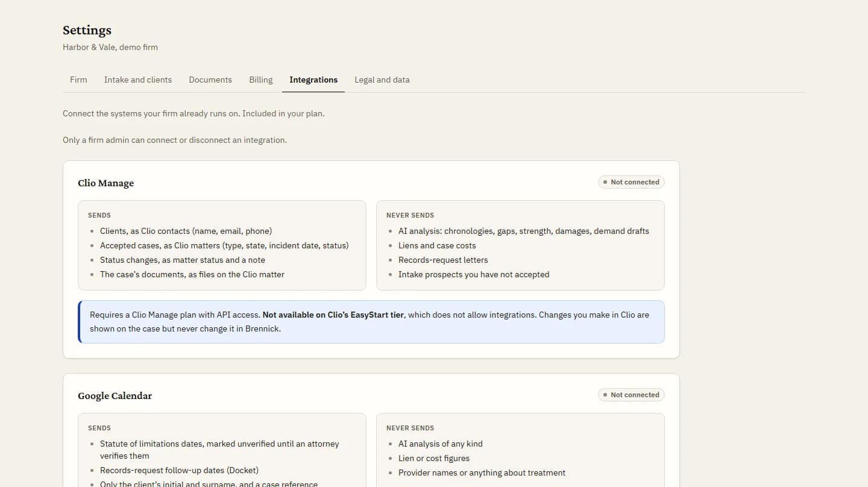Click the Clio EasyStart tier notice

371,322
